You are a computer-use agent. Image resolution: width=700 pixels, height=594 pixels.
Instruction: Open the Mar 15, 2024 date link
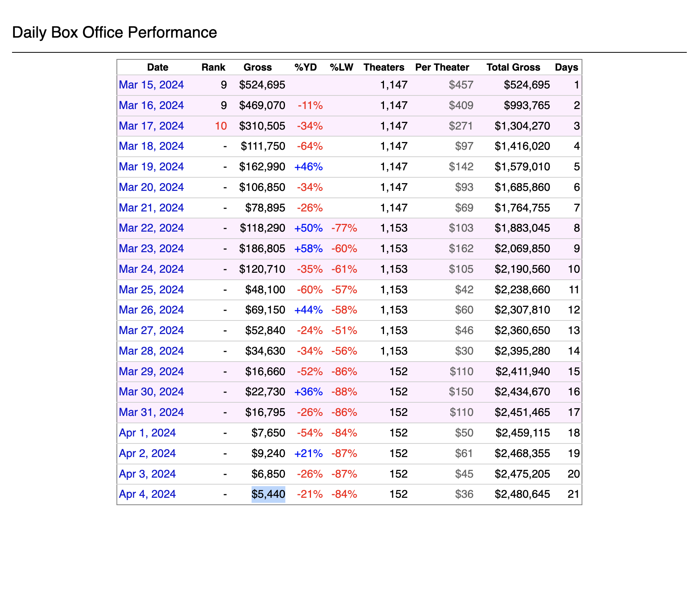click(151, 85)
